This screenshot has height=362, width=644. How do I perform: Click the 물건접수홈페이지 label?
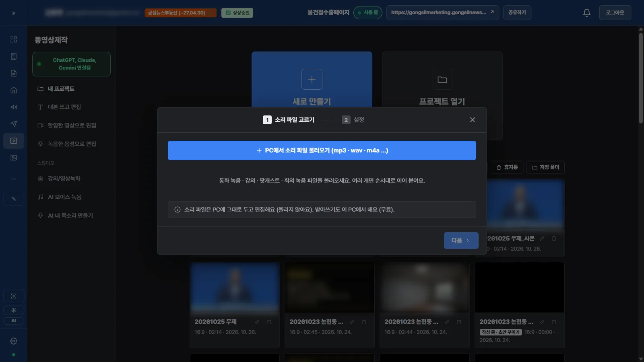coord(328,13)
